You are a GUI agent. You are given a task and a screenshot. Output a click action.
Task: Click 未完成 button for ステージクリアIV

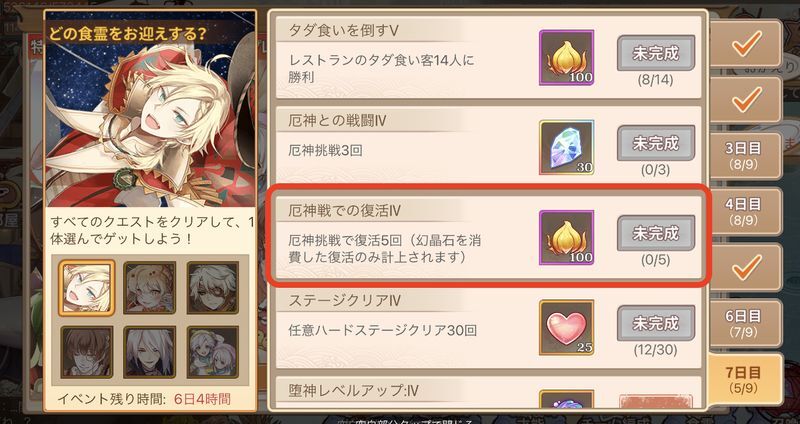pos(656,323)
